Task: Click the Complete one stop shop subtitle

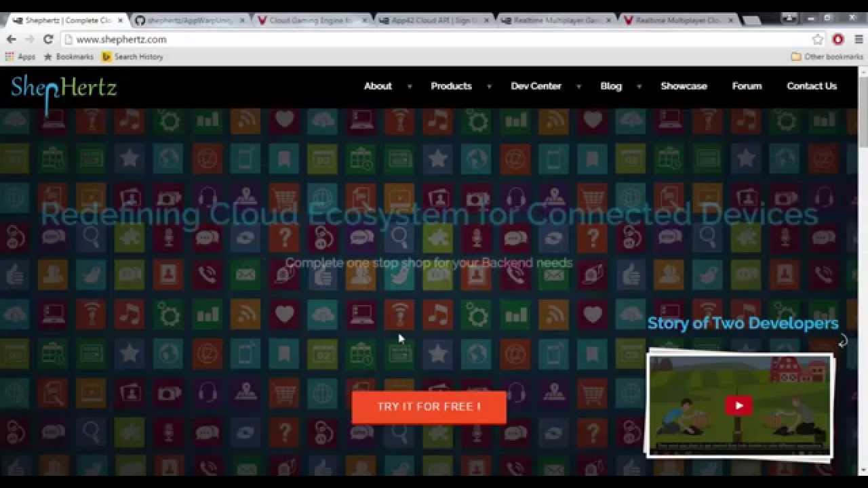Action: point(429,262)
